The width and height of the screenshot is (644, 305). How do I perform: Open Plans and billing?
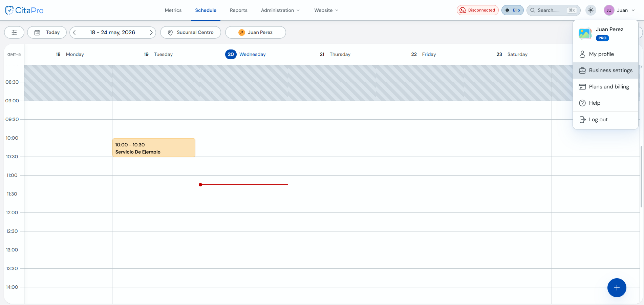[x=605, y=87]
